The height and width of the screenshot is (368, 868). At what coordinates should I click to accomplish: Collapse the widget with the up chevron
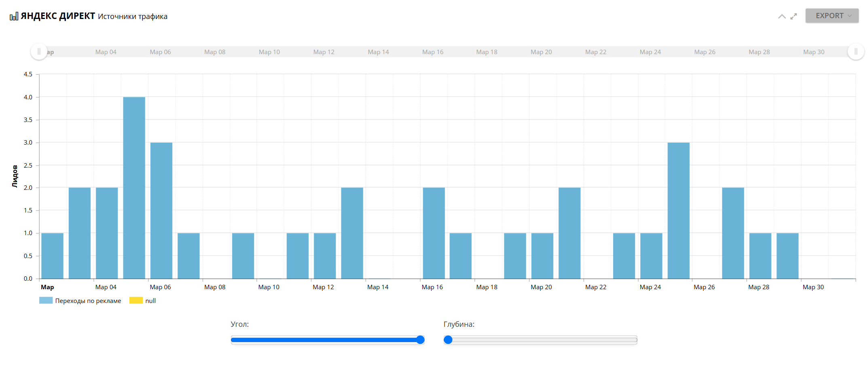point(782,16)
